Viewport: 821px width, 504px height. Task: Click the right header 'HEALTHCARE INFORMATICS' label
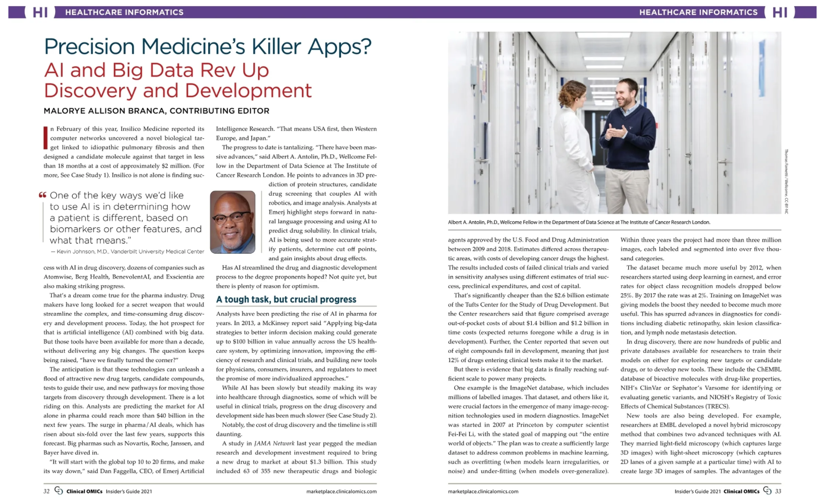click(698, 12)
